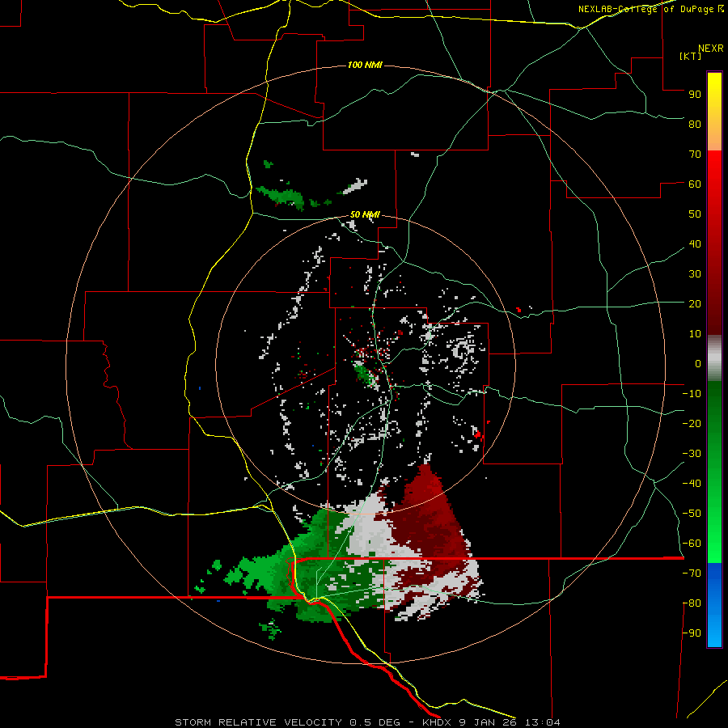
Task: Select the 30 value on the velocity scale
Action: [x=695, y=274]
